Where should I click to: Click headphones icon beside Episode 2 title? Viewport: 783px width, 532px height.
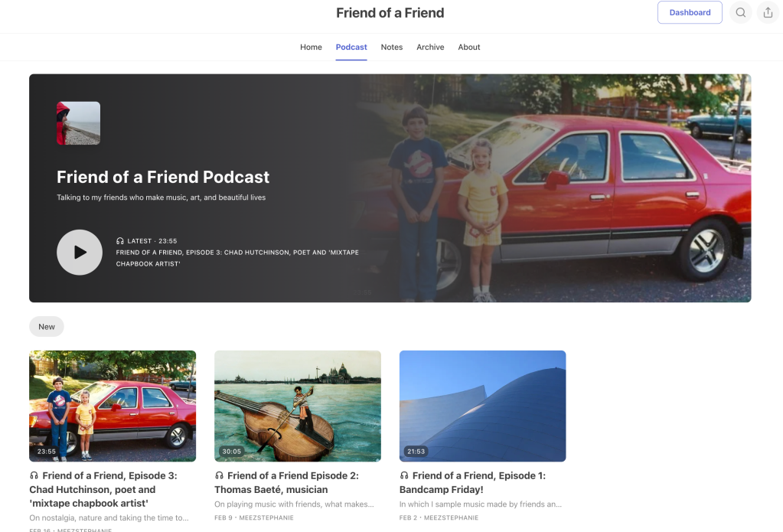click(219, 475)
